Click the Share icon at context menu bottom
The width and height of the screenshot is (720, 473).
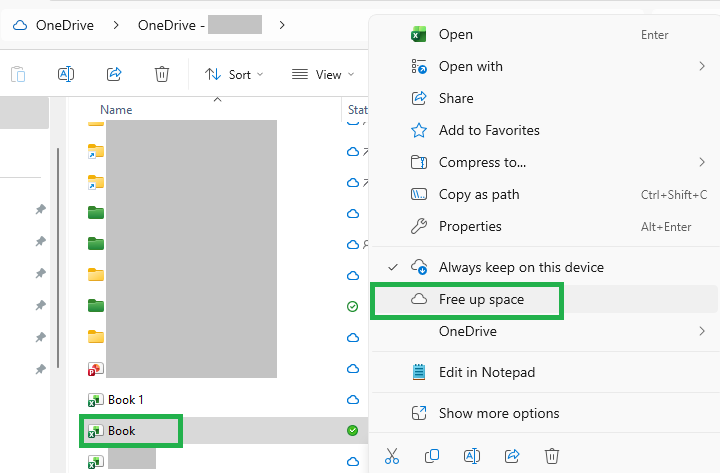[x=512, y=456]
